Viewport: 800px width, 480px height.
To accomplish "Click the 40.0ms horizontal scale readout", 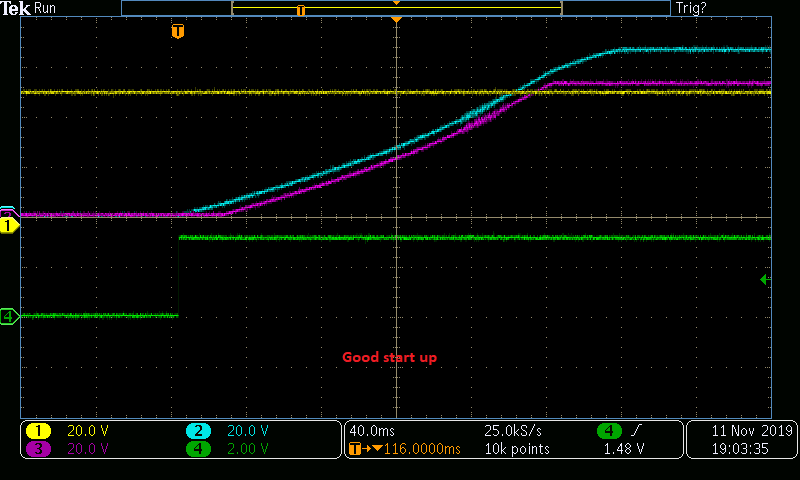I will coord(372,431).
